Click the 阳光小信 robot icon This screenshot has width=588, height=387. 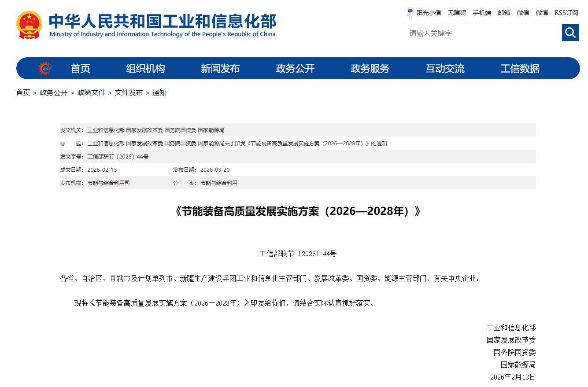[x=410, y=13]
